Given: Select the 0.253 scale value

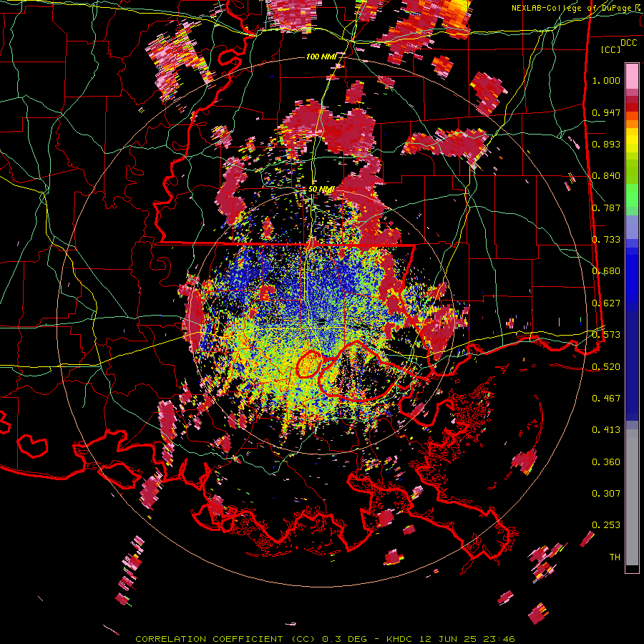Looking at the screenshot, I should [x=606, y=525].
